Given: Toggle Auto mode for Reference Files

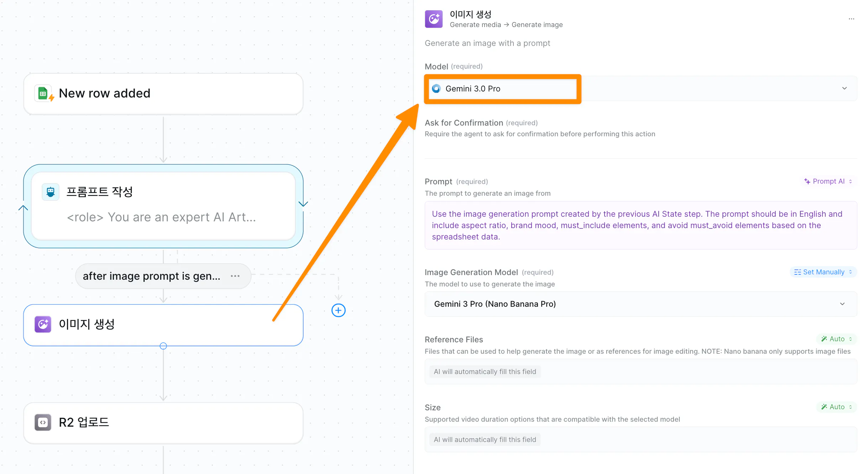Looking at the screenshot, I should [x=836, y=339].
